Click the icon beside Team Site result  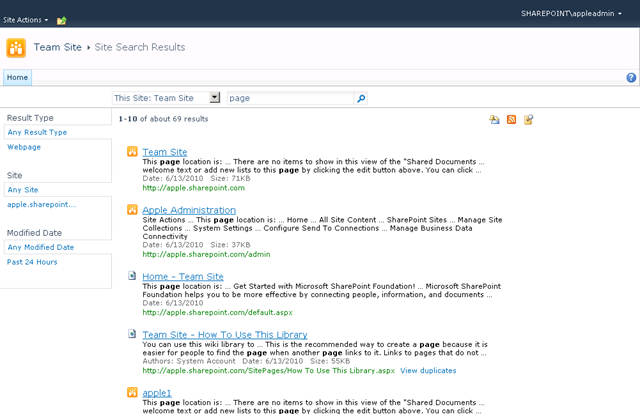(132, 151)
